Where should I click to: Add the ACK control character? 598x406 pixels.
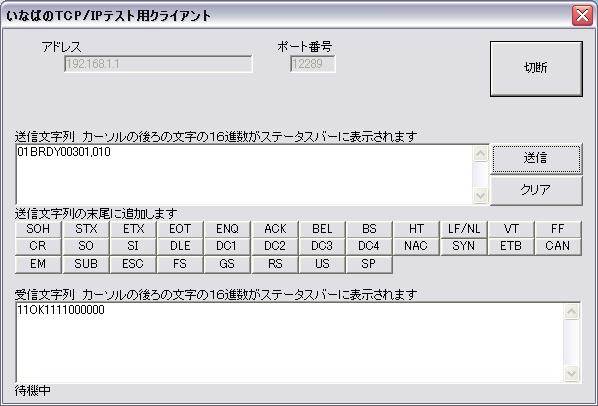coord(275,229)
